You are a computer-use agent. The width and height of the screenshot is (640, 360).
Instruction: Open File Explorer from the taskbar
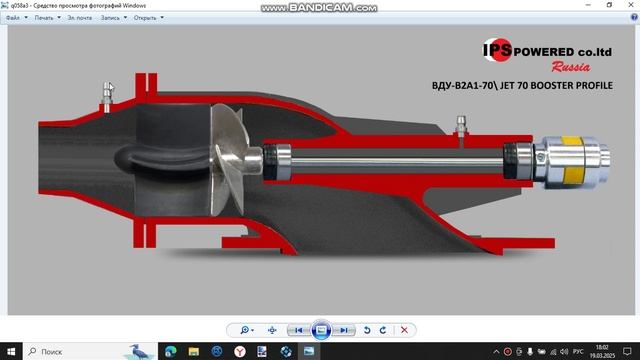193,351
